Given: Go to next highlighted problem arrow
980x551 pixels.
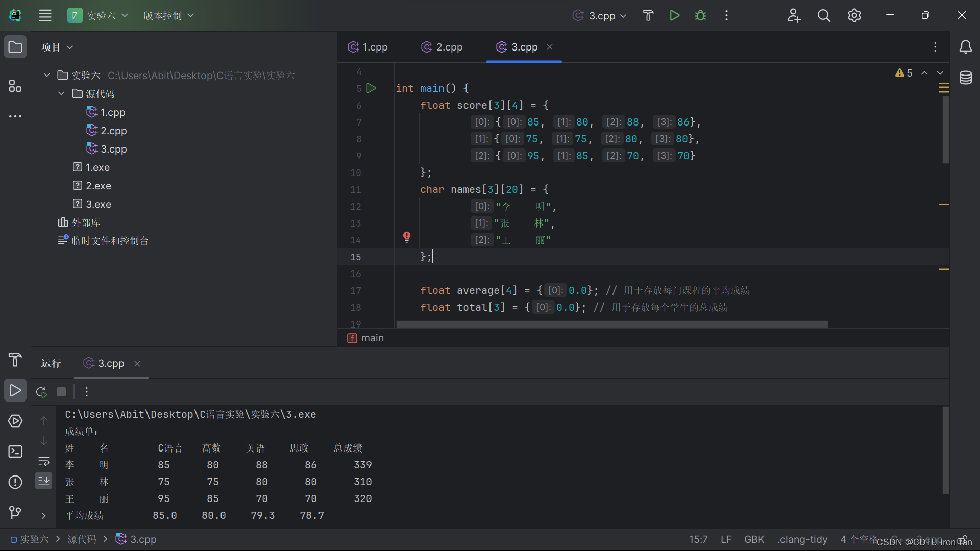Looking at the screenshot, I should (x=940, y=73).
